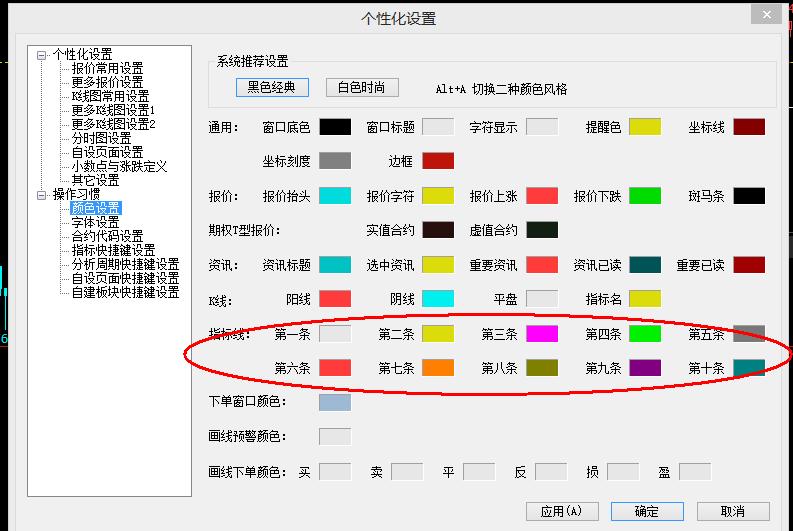Apply the 黑色经典 color scheme
The image size is (793, 531).
pyautogui.click(x=272, y=88)
